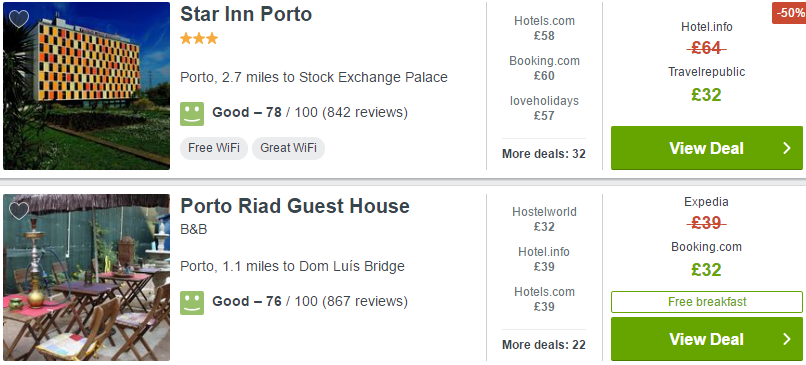Expand More deals: 32 for Star Inn
806x365 pixels.
click(544, 154)
